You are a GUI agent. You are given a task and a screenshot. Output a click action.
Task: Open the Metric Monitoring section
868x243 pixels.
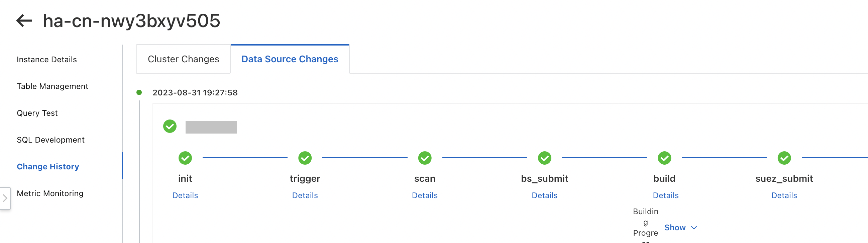click(50, 193)
